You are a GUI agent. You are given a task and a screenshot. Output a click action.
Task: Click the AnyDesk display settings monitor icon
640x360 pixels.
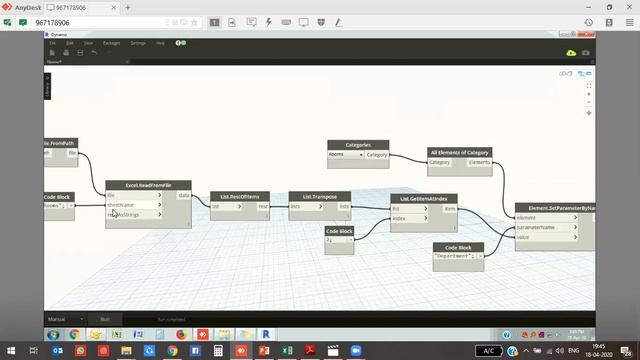[x=304, y=22]
